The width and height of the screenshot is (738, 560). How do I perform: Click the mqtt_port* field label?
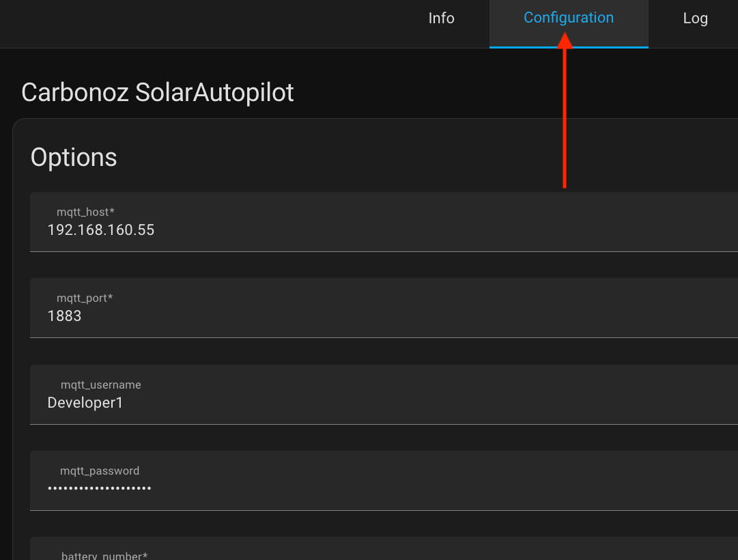pos(85,298)
